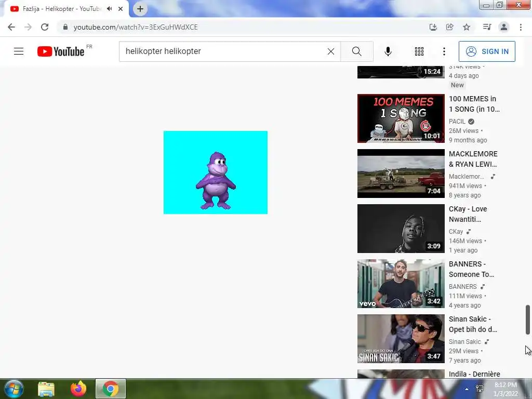Click the address bar URL

tap(136, 27)
